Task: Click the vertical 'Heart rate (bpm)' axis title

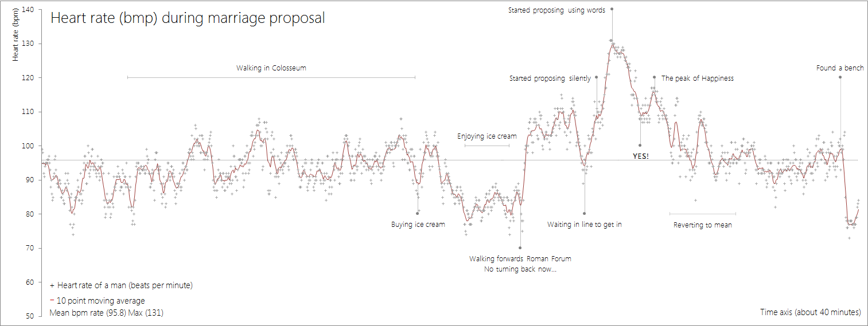Action: coord(15,37)
